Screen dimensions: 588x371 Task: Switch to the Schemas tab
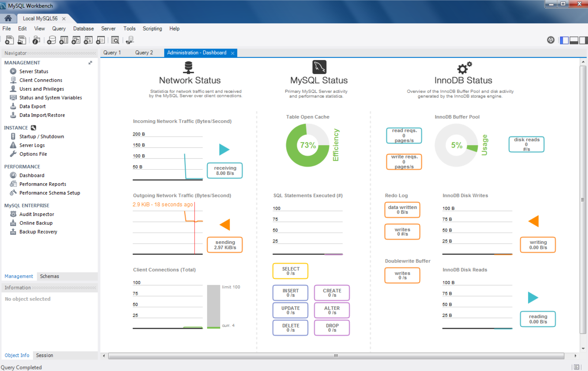(x=49, y=276)
